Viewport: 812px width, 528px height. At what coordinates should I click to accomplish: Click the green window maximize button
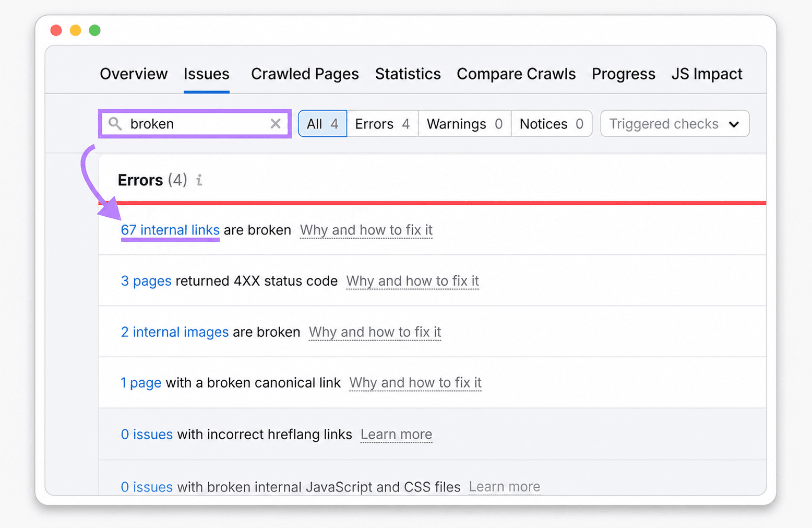[x=94, y=30]
